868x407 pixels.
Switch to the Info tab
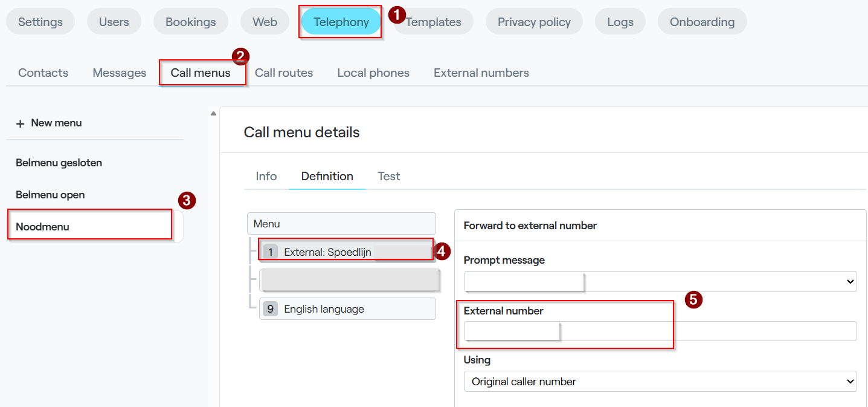point(266,177)
